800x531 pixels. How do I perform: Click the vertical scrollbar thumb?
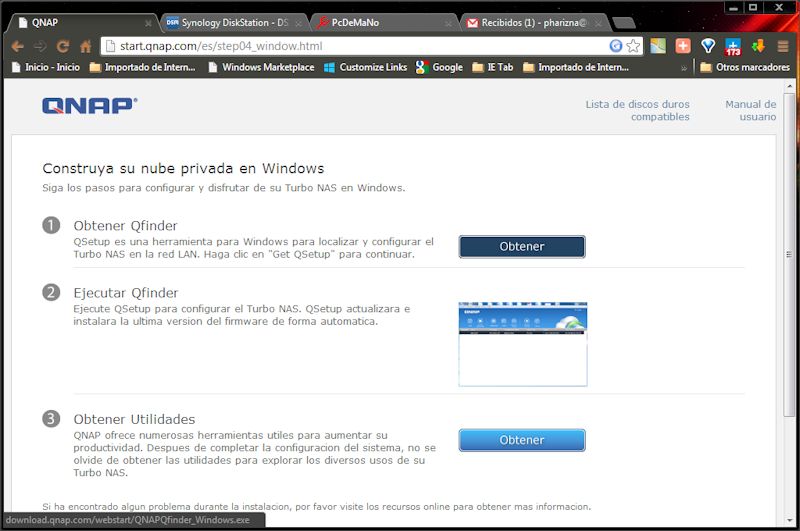(x=789, y=255)
